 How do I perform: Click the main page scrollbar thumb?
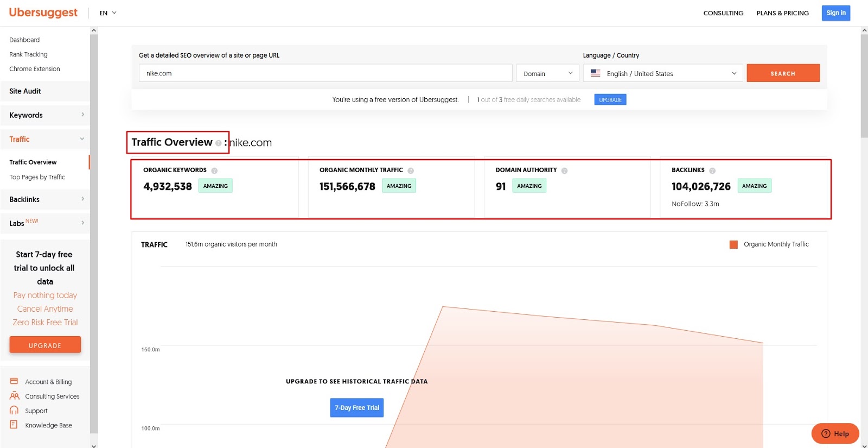tap(864, 86)
